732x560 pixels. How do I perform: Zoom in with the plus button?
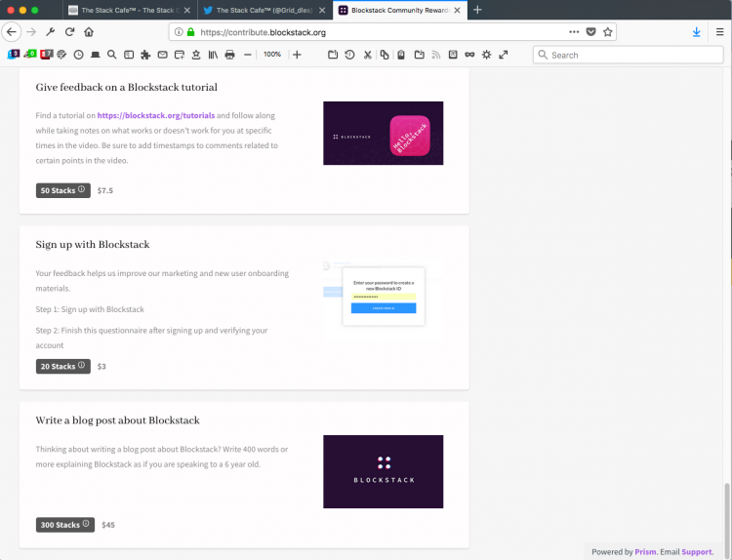point(297,55)
